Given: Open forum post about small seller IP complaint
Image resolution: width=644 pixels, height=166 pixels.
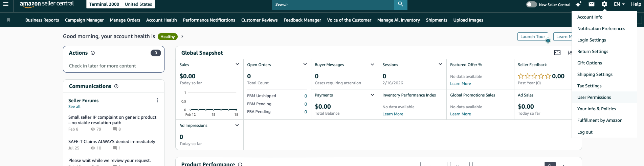Looking at the screenshot, I should click(x=112, y=120).
